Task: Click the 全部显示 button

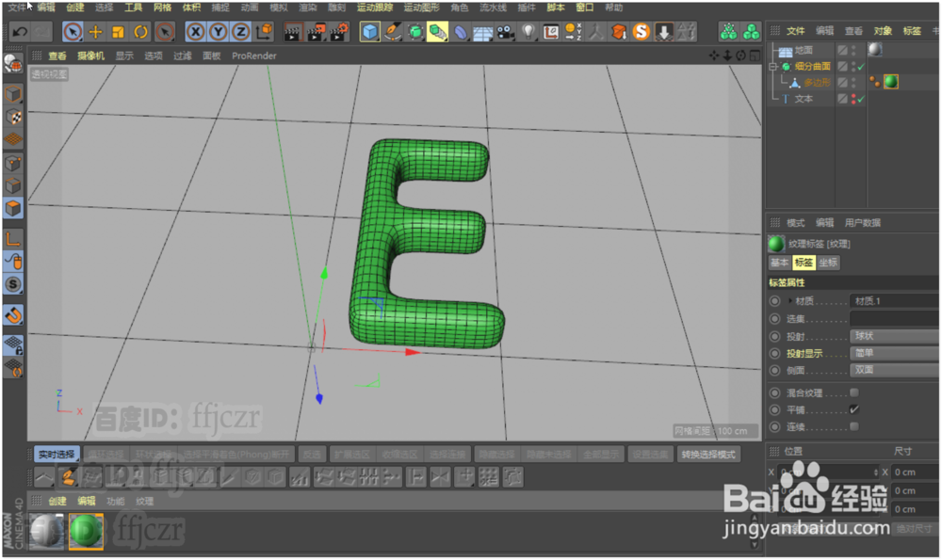Action: pos(600,455)
